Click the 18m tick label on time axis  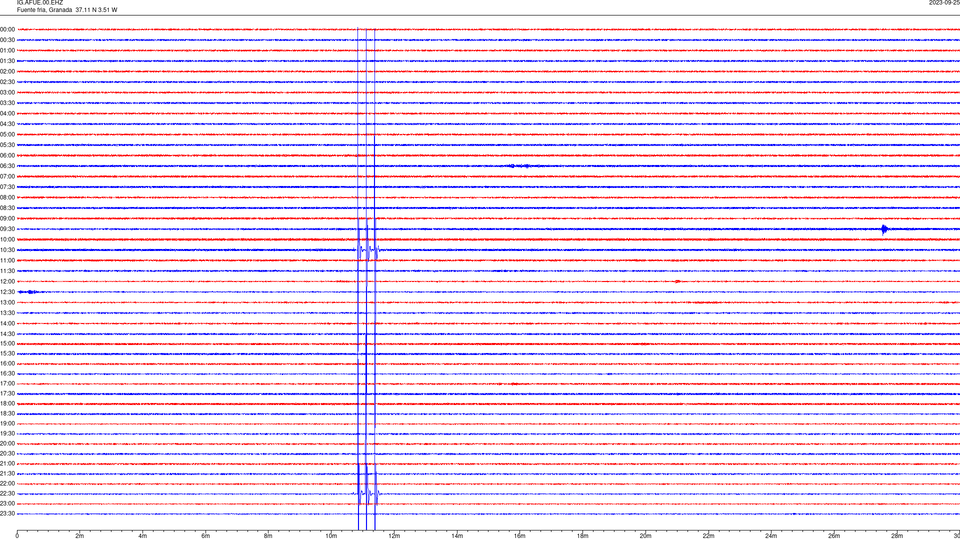pos(583,536)
